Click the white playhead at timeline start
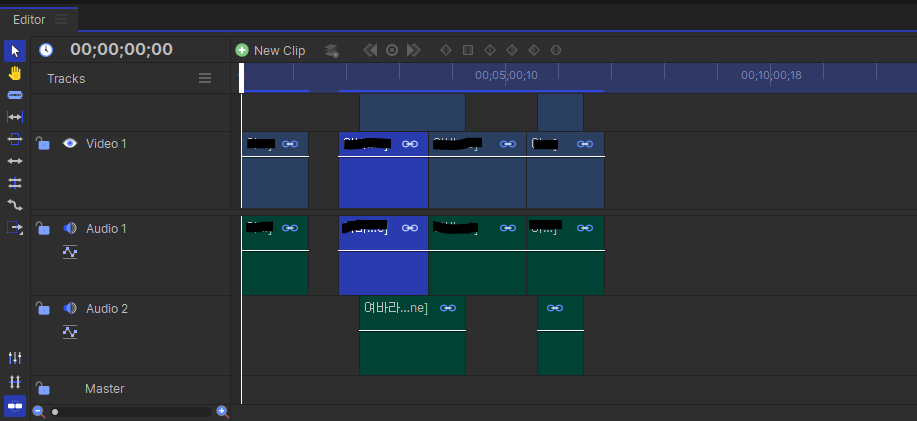 point(242,78)
